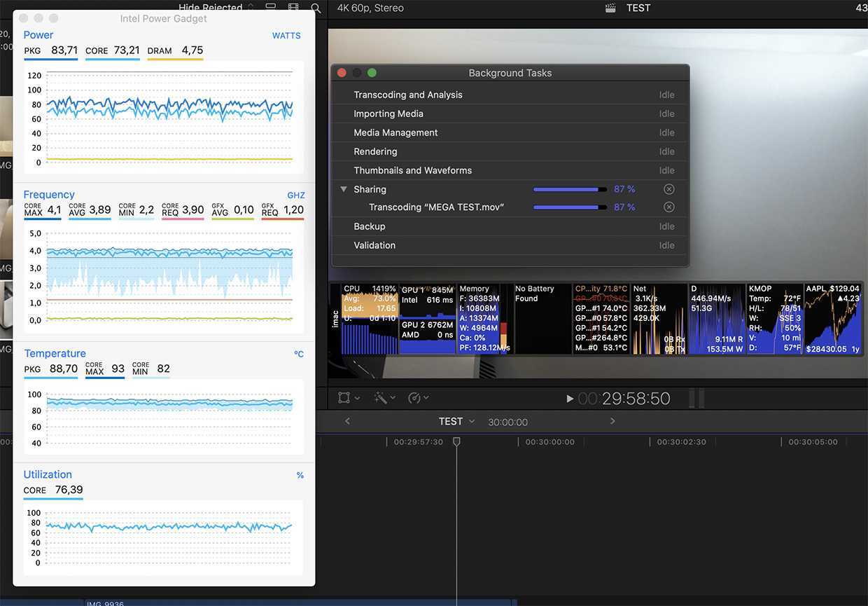868x606 pixels.
Task: Click the CPU usage widget in stats bar
Action: 370,319
